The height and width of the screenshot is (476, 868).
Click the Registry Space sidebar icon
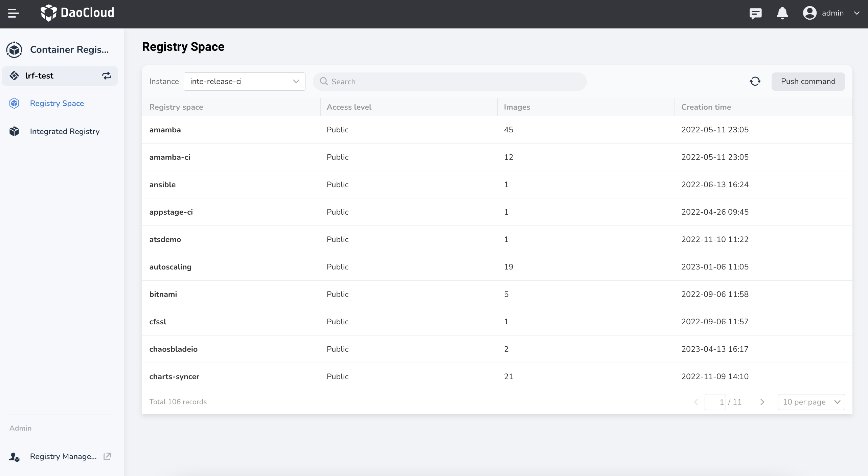(14, 103)
